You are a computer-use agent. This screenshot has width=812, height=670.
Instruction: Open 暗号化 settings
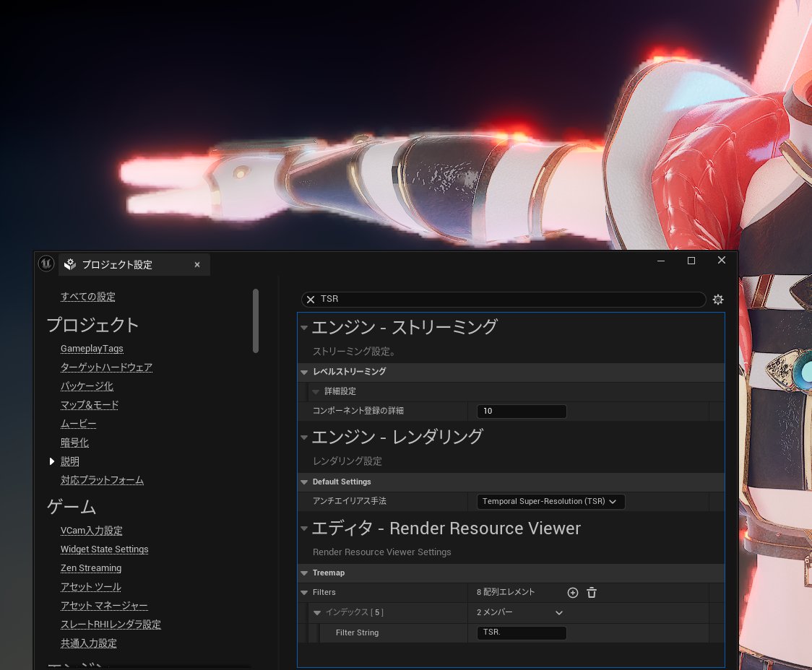pyautogui.click(x=74, y=443)
